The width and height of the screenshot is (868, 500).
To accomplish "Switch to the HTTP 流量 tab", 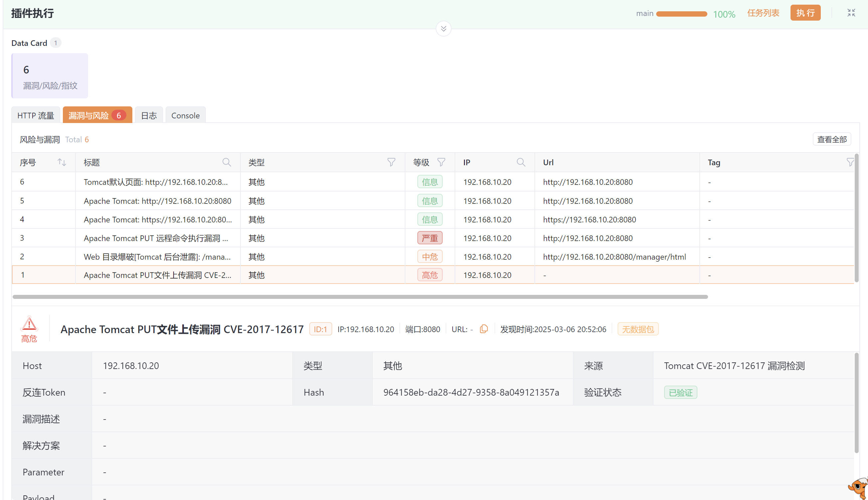I will [x=36, y=115].
